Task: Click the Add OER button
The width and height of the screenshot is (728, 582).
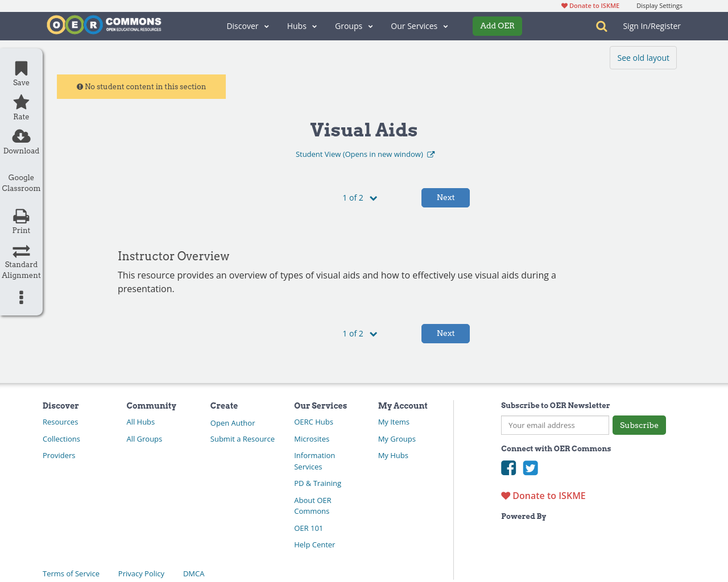Action: click(497, 26)
